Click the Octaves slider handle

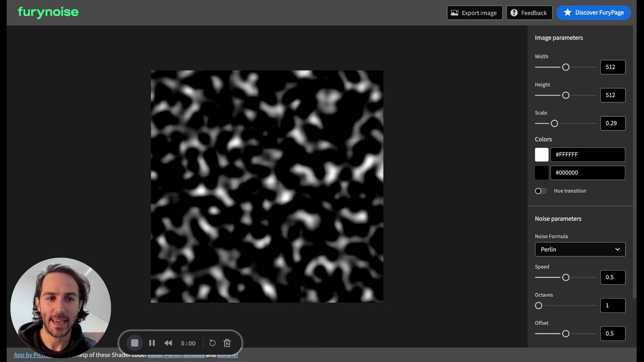538,305
